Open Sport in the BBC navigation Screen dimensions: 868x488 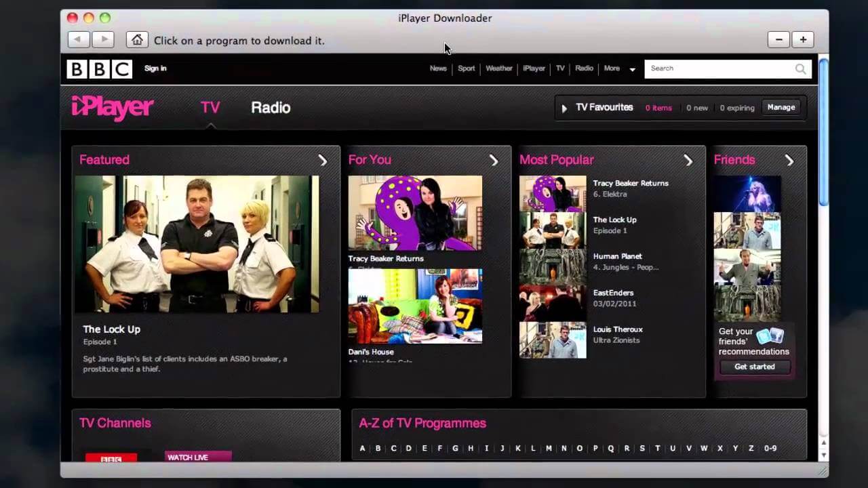point(466,68)
